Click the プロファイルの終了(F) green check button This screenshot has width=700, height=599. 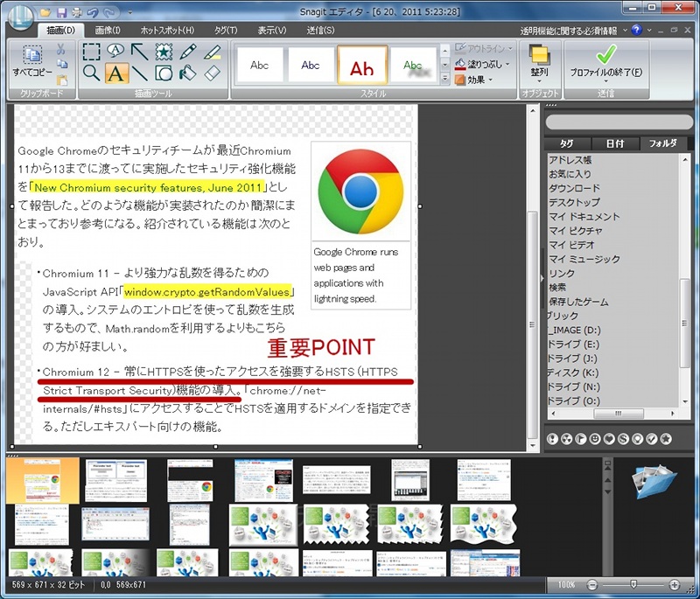click(x=605, y=64)
